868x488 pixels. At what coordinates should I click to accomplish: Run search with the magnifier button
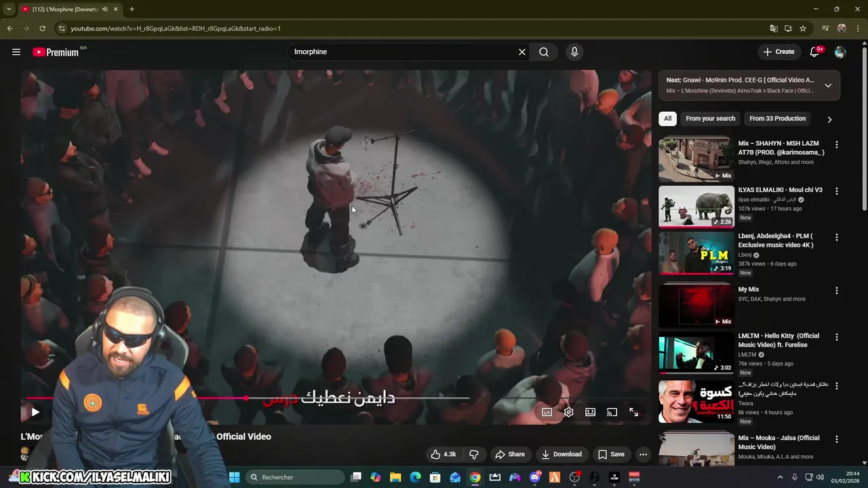click(544, 52)
